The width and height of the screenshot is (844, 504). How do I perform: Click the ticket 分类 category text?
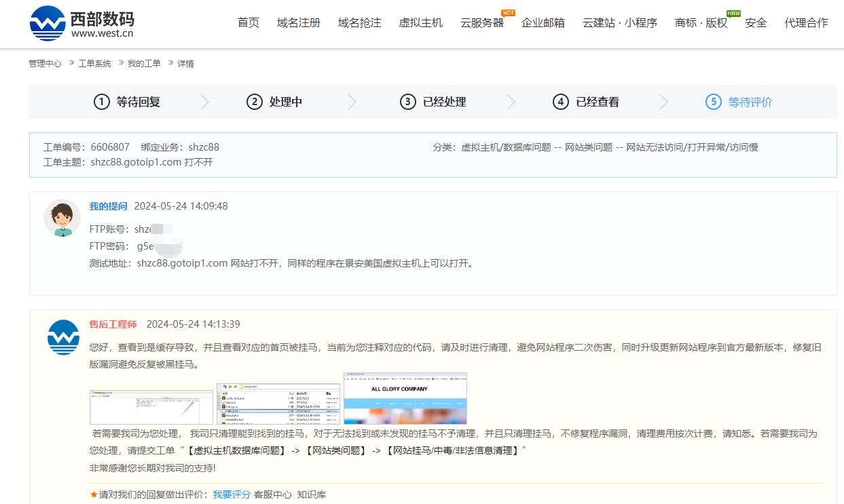[595, 147]
